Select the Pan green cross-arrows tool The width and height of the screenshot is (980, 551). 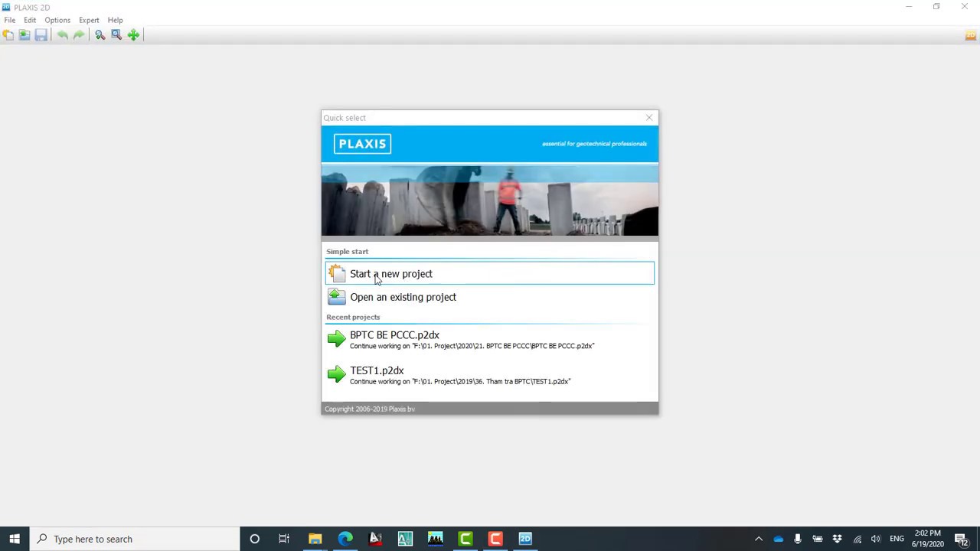(133, 34)
